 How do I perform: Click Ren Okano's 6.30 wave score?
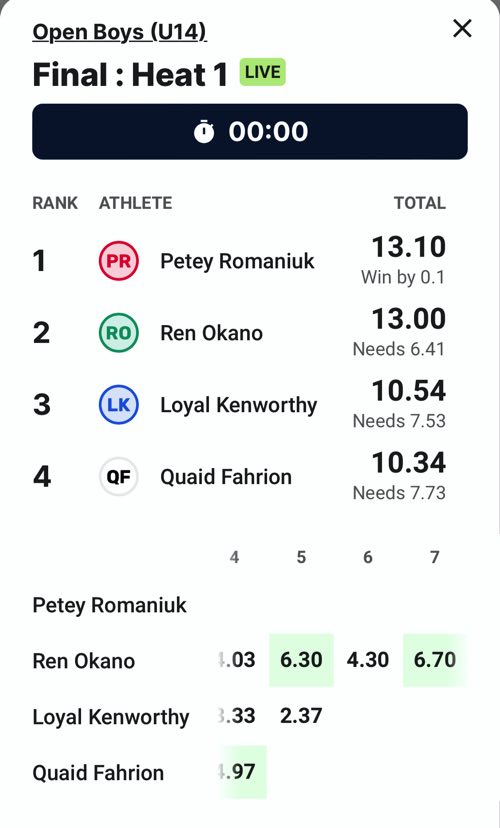coord(301,660)
